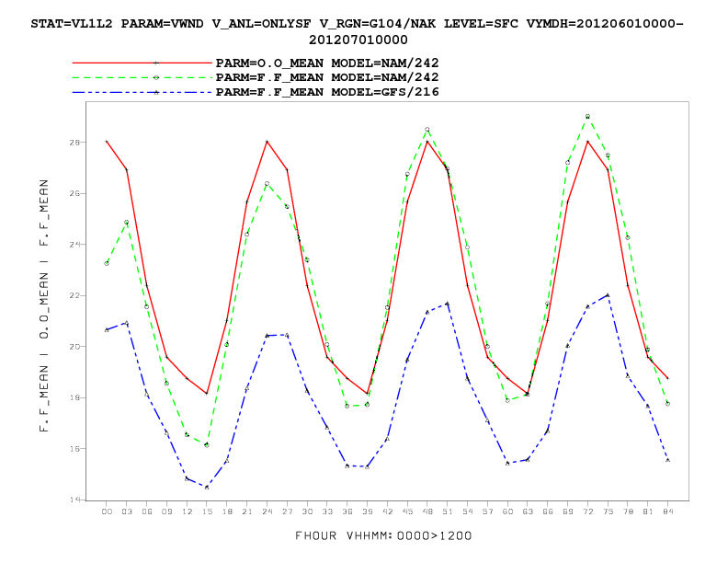The image size is (728, 563).
Task: Click y-axis tick value 28
Action: pos(74,143)
